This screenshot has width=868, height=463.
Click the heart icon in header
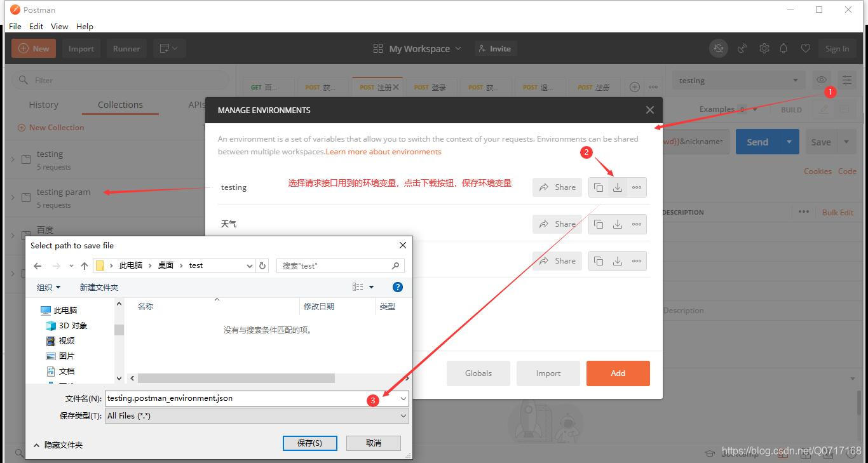click(x=805, y=48)
